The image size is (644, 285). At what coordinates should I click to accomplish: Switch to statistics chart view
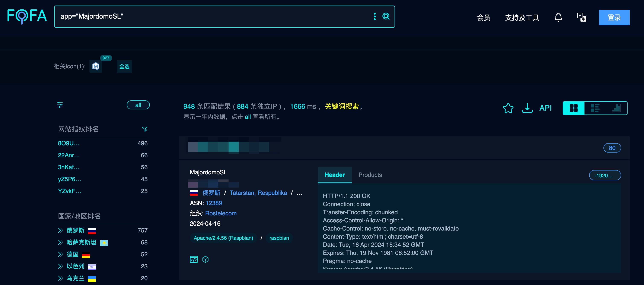tap(616, 108)
